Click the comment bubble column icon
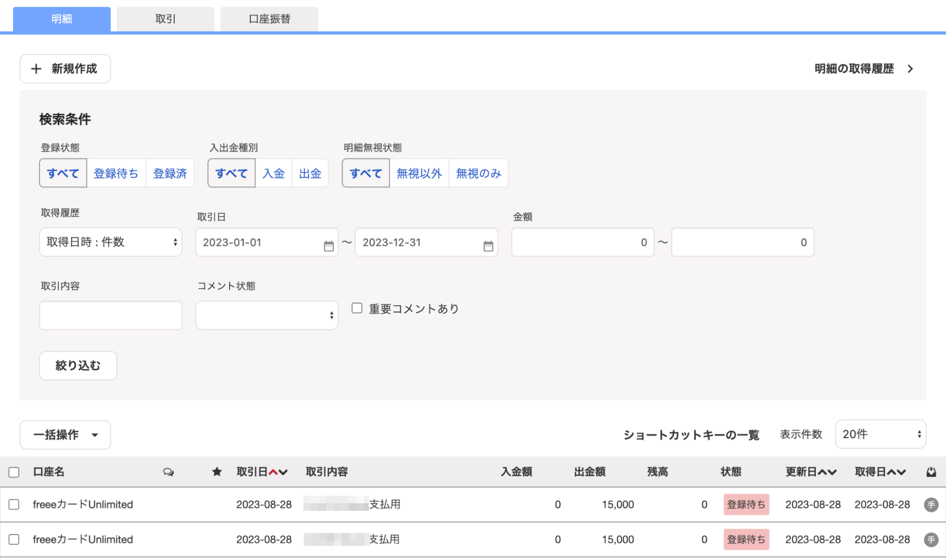 point(168,472)
